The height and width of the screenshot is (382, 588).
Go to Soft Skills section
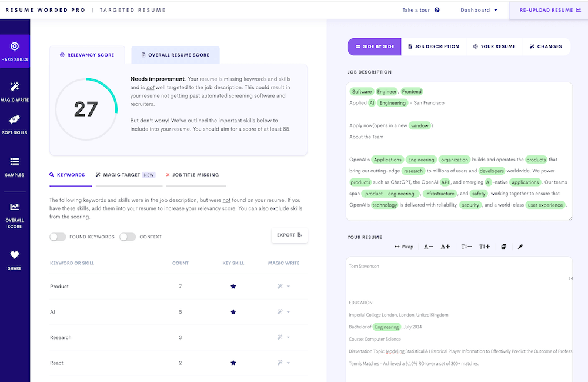click(15, 124)
